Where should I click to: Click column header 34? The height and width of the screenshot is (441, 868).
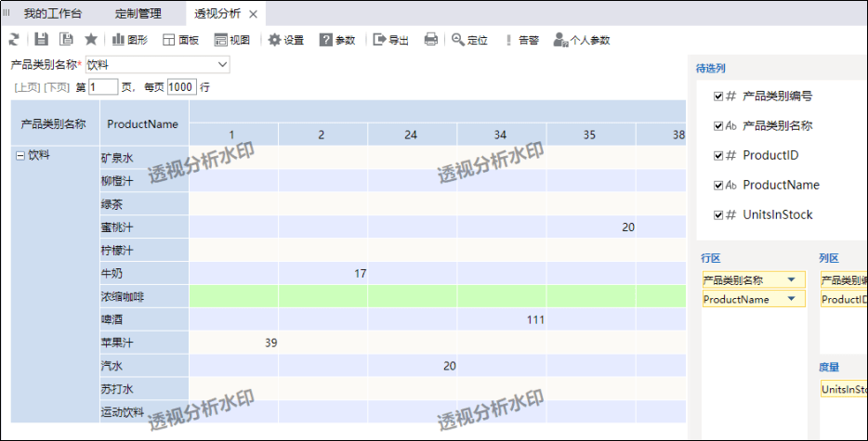500,135
